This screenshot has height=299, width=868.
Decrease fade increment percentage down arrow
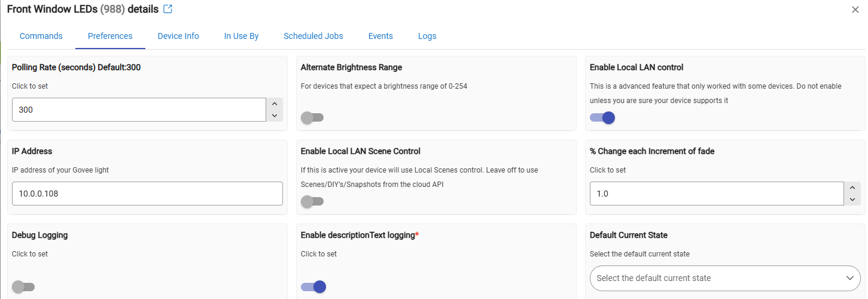pyautogui.click(x=852, y=200)
